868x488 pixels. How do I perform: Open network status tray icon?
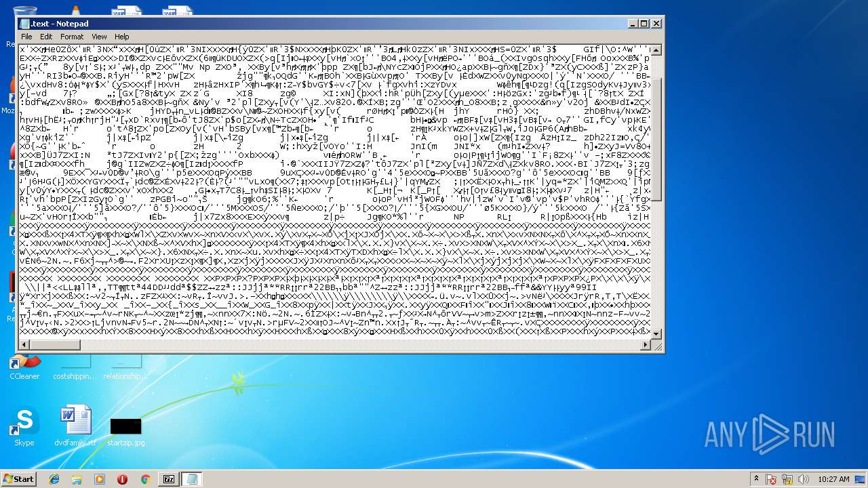(787, 479)
